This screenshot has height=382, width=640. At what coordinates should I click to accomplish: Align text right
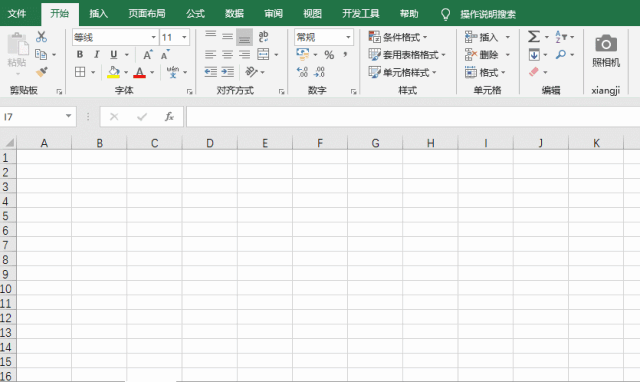(244, 54)
